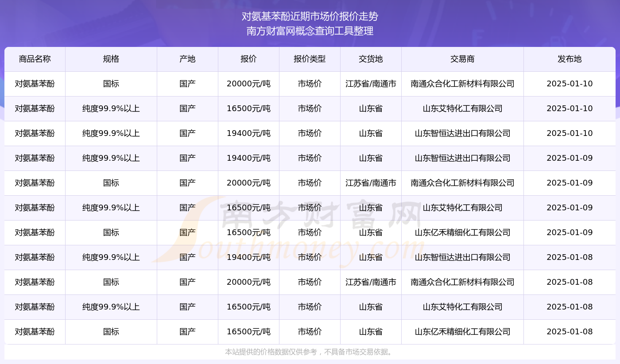
Task: Click 19400元/吨 price in the 山东智恒达 2025-01-09 row
Action: [x=248, y=158]
